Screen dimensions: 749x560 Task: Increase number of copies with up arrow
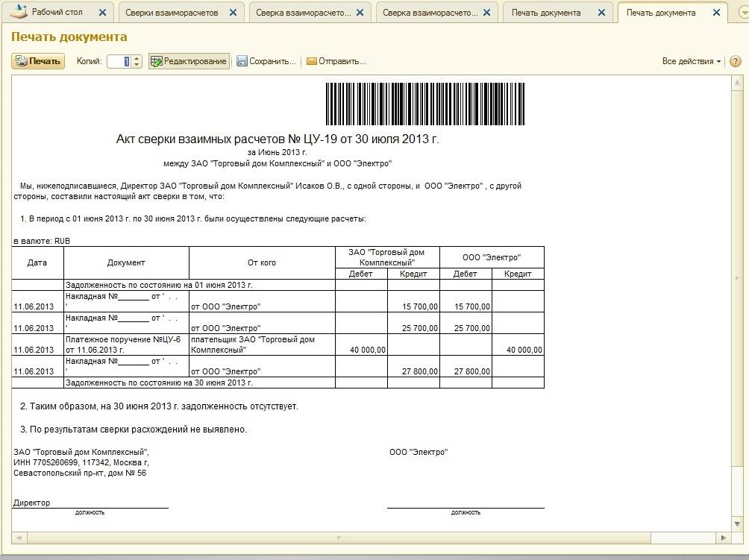[x=137, y=58]
